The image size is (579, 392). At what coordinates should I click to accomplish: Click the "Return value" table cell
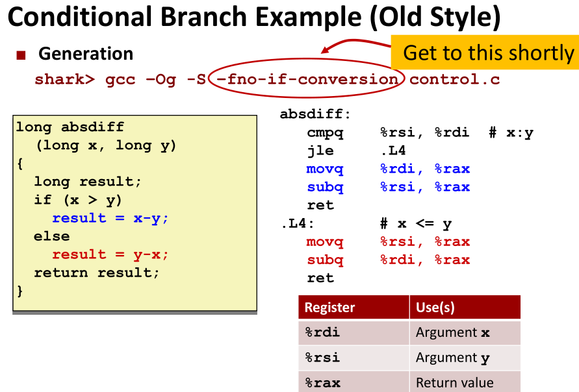465,382
